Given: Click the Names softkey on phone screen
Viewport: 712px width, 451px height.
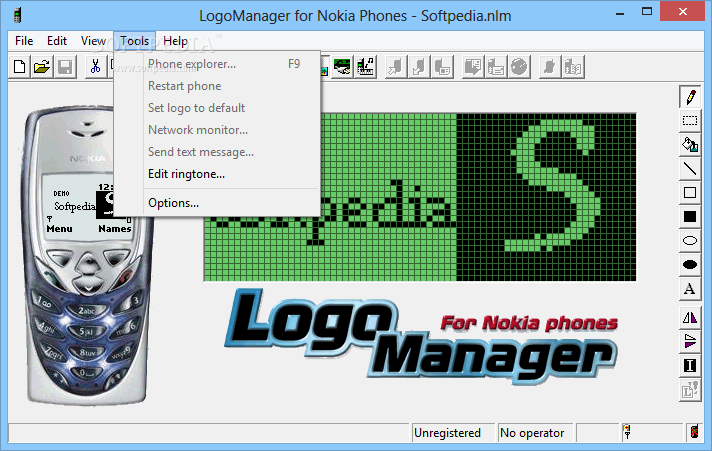Looking at the screenshot, I should pos(114,228).
